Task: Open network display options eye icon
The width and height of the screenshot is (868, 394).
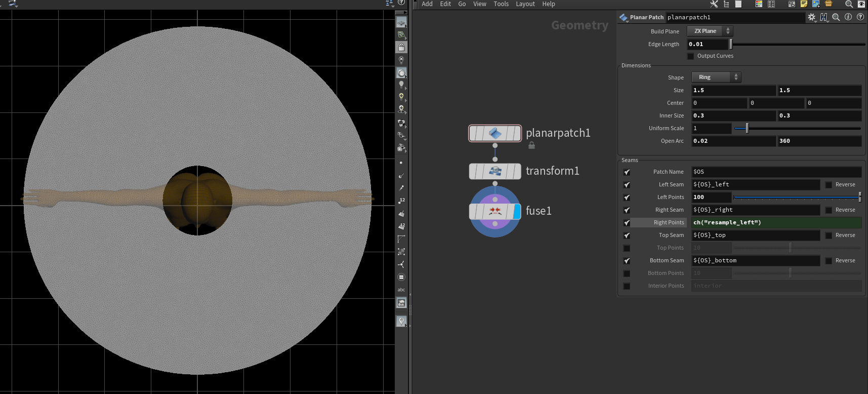Action: pyautogui.click(x=861, y=4)
